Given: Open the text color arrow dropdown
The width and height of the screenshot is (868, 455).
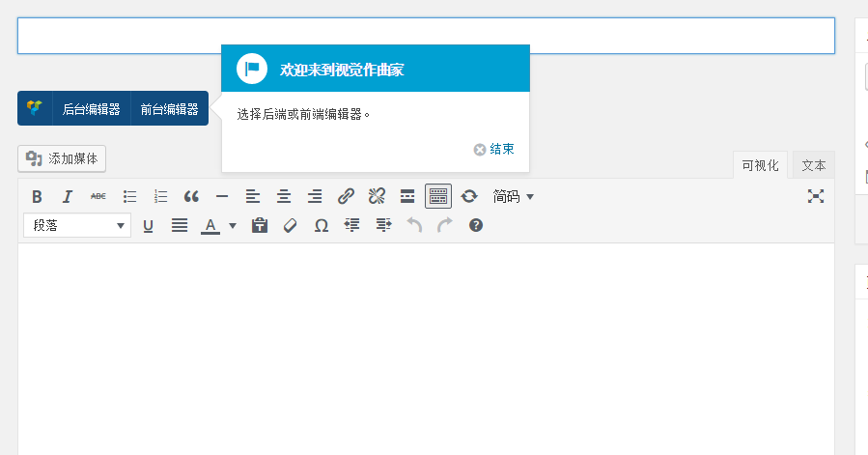Looking at the screenshot, I should click(x=233, y=226).
